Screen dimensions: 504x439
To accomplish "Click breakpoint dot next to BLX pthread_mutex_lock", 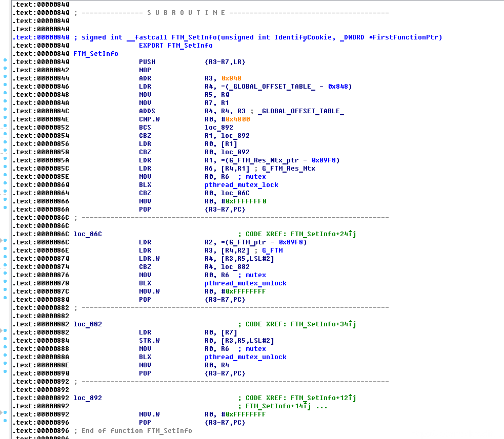I will [x=5, y=183].
